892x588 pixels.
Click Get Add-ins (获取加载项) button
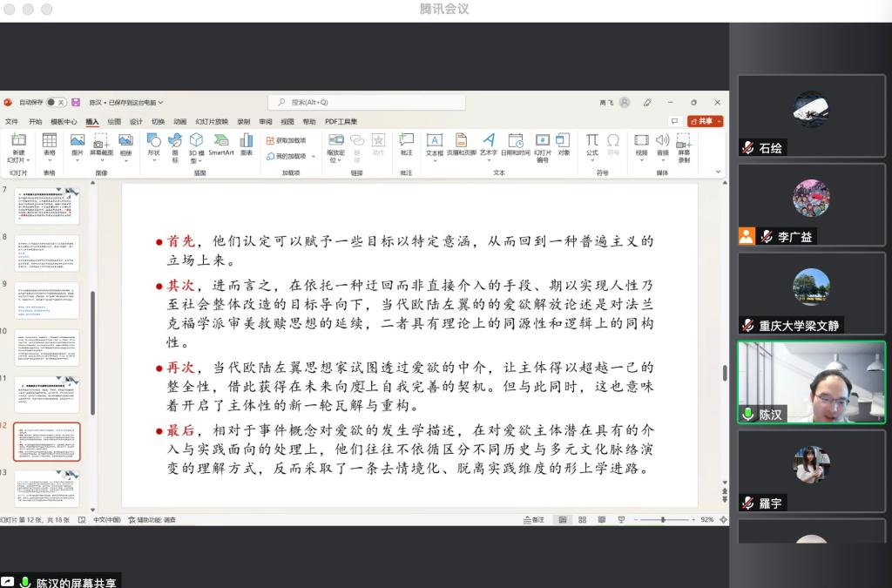coord(287,140)
